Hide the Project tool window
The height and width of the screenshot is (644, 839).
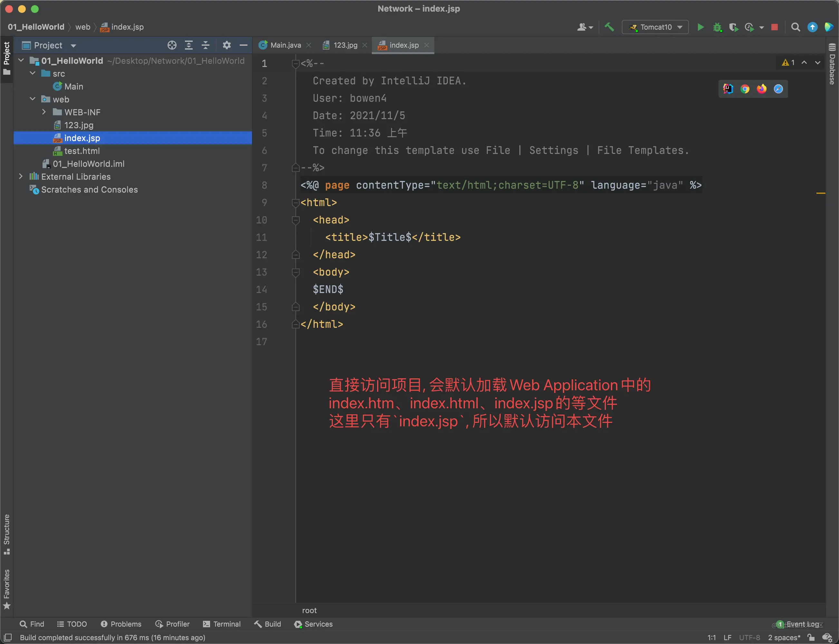pyautogui.click(x=243, y=45)
